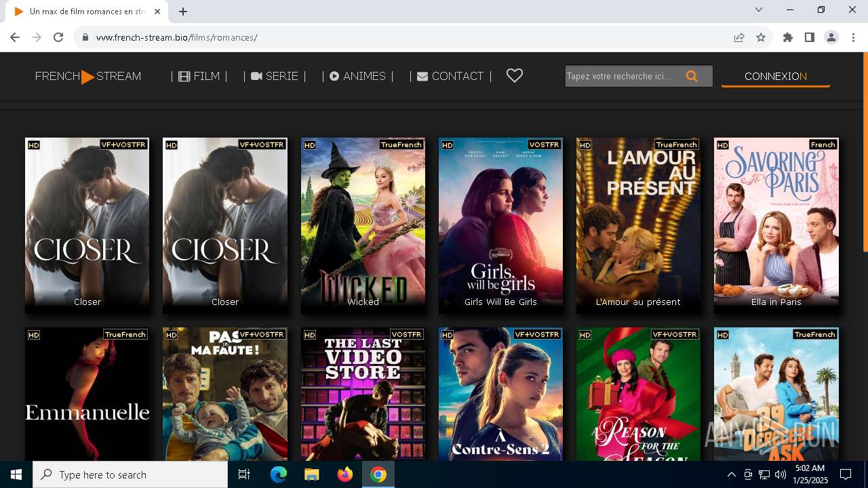This screenshot has width=868, height=488.
Task: Click the orange search magnifier icon
Action: point(692,76)
